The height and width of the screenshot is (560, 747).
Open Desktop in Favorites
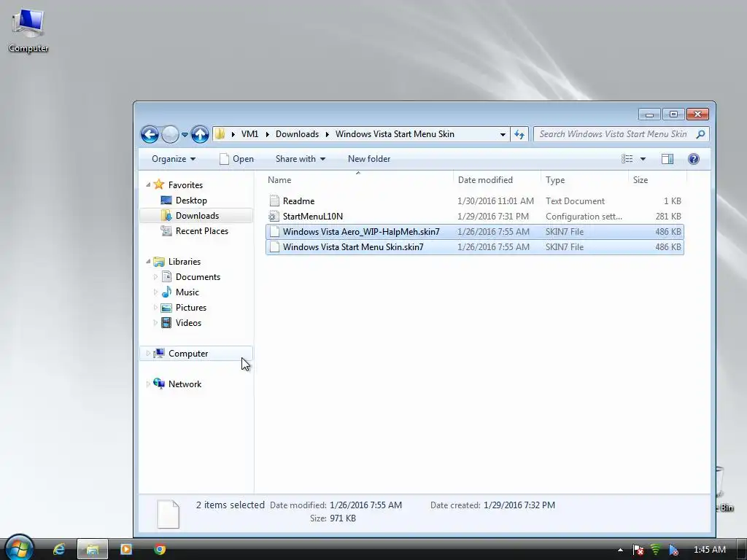[x=191, y=201]
